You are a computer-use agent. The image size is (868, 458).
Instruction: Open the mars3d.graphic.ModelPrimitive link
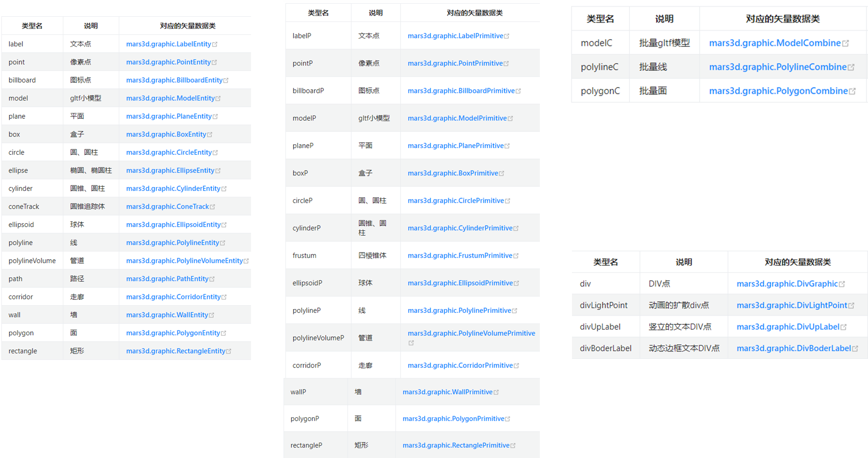tap(457, 118)
